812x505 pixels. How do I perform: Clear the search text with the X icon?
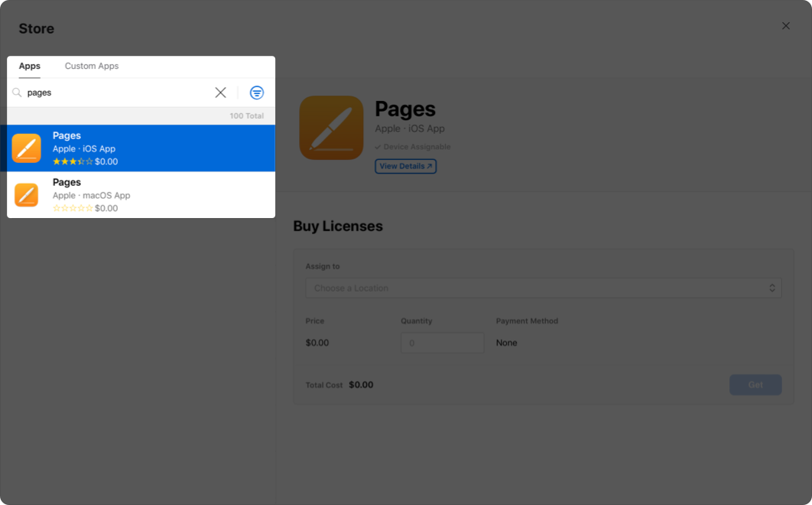coord(220,93)
